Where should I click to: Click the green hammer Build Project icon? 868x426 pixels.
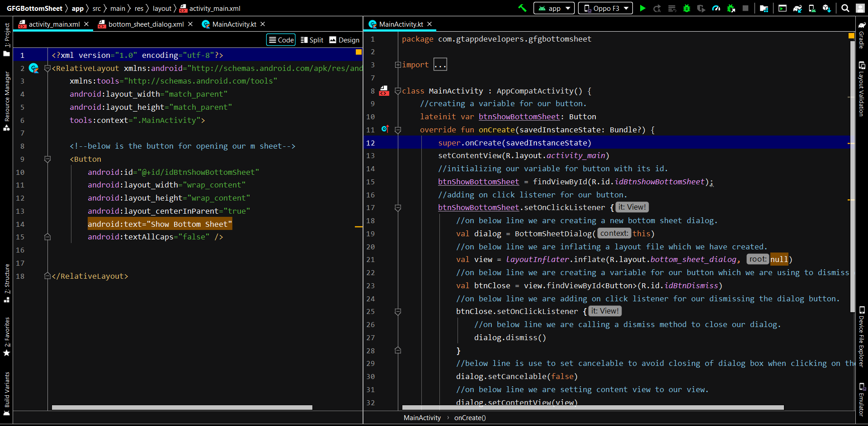pyautogui.click(x=522, y=8)
